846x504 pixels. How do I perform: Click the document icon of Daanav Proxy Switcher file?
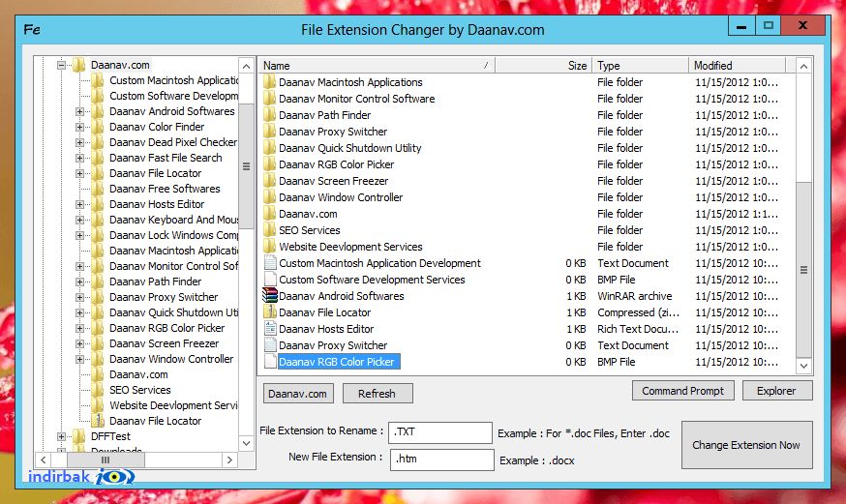click(x=270, y=345)
